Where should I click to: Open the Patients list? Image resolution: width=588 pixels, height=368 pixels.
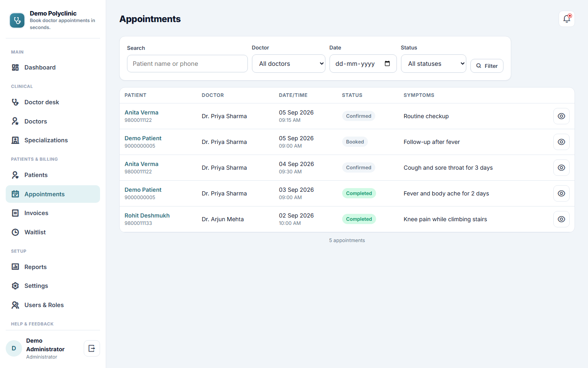click(x=53, y=175)
